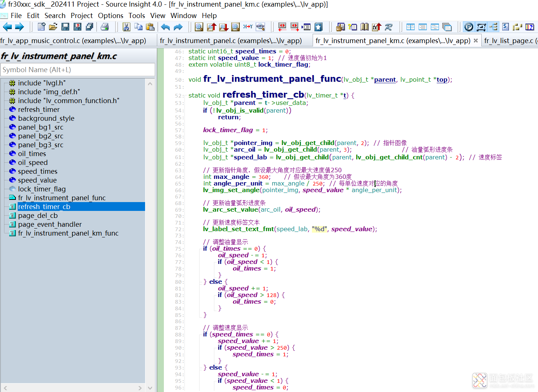Click Search Backward red up-arrow icon

pos(211,27)
